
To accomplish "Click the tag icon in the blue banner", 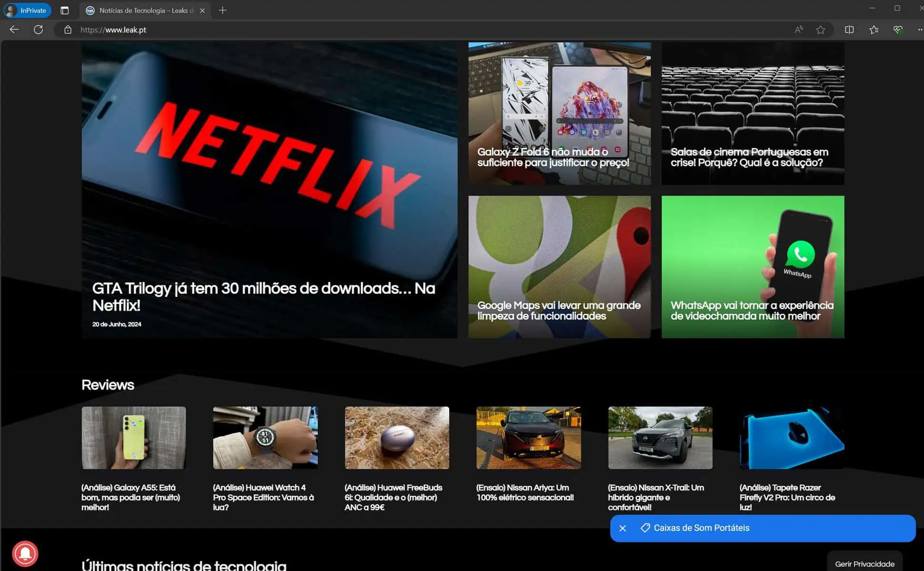I will [x=645, y=528].
